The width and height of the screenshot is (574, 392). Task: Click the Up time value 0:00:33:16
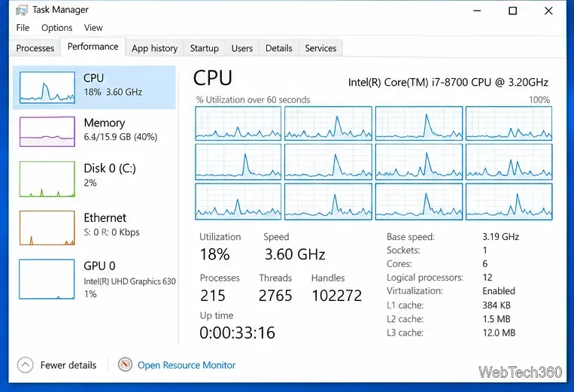[x=237, y=333]
